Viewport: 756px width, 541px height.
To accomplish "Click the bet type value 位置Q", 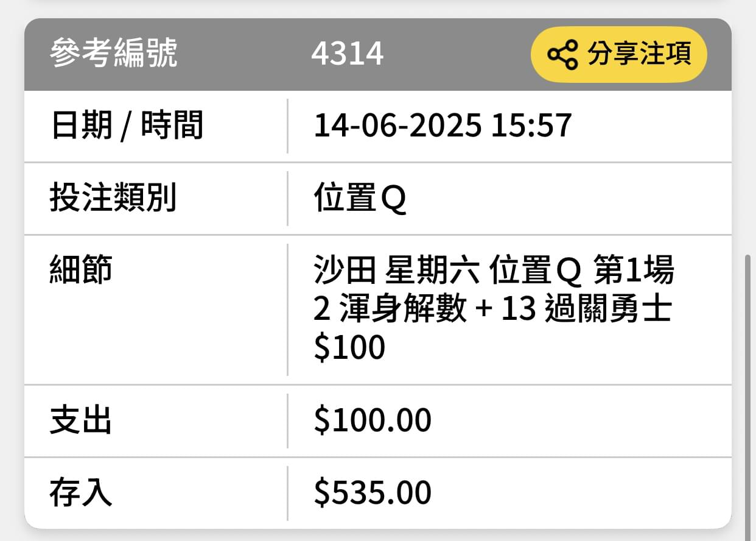I will pos(360,199).
